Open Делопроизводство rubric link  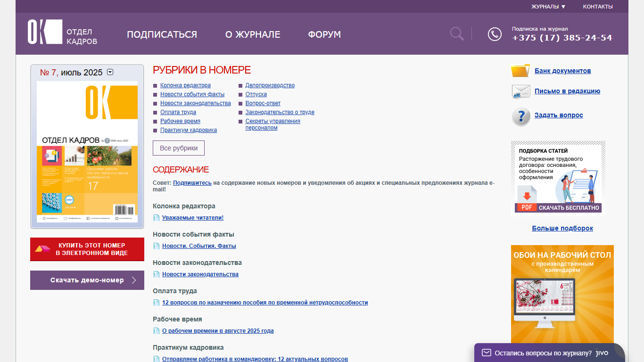coord(270,85)
